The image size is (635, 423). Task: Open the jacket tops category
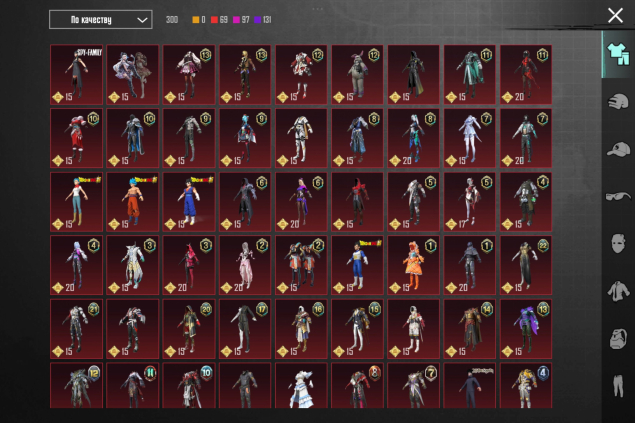(x=618, y=291)
